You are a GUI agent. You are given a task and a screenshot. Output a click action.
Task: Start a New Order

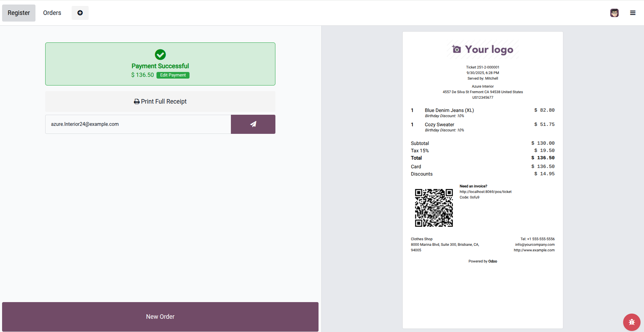(160, 317)
